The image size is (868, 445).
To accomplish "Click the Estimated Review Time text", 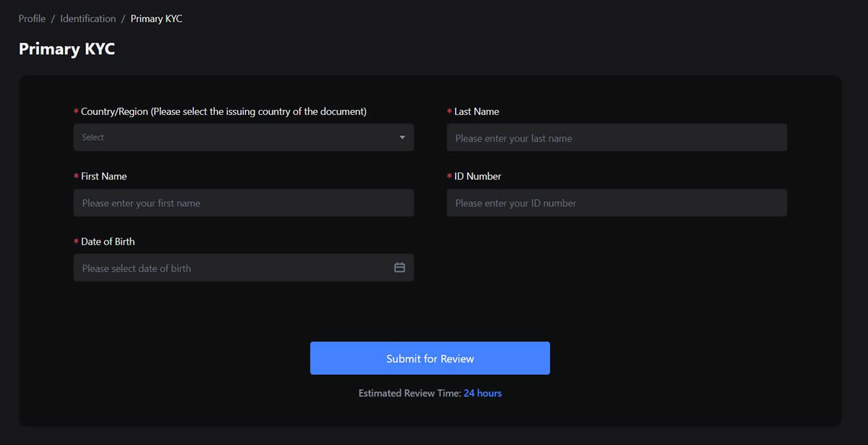I will tap(409, 393).
